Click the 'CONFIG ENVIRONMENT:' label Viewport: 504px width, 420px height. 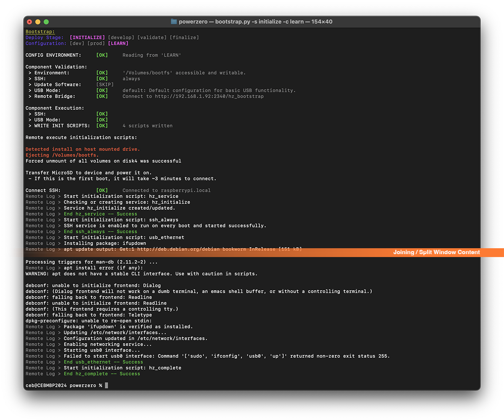click(53, 55)
